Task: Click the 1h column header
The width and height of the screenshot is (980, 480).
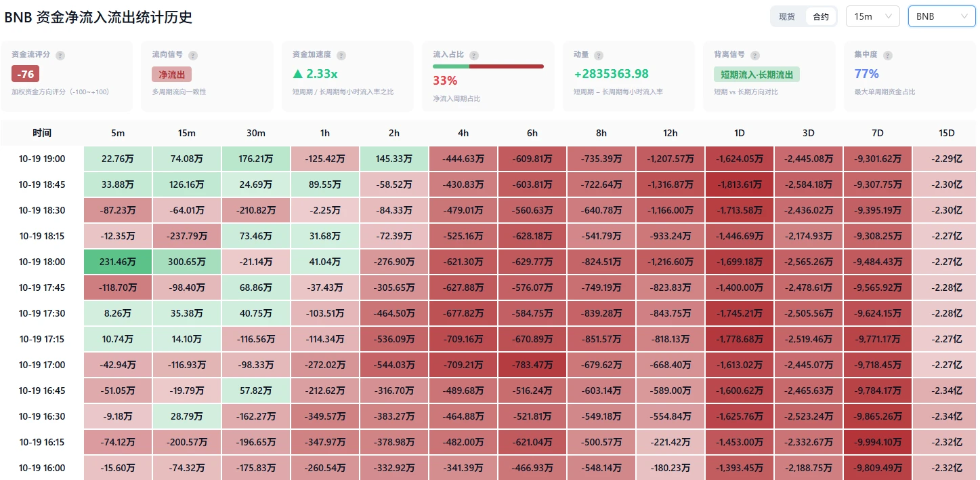Action: [x=325, y=133]
